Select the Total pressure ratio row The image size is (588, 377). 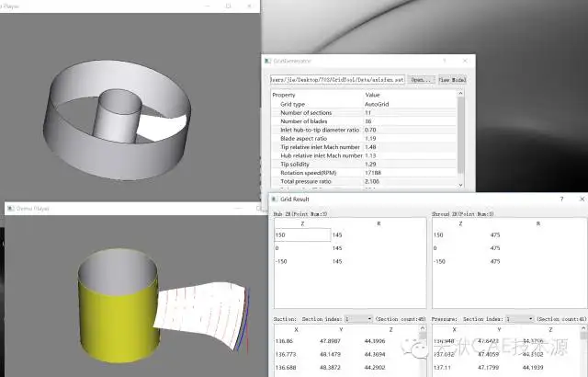[364, 181]
